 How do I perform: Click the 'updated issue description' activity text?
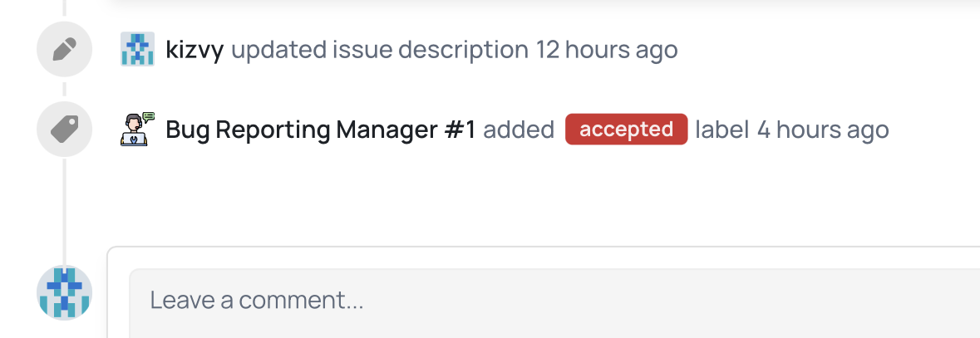coord(379,50)
